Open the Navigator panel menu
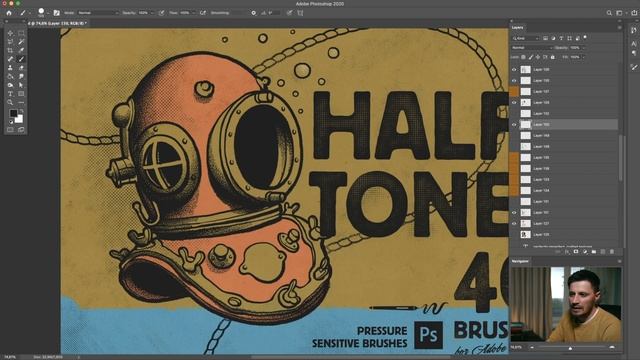 click(x=620, y=261)
